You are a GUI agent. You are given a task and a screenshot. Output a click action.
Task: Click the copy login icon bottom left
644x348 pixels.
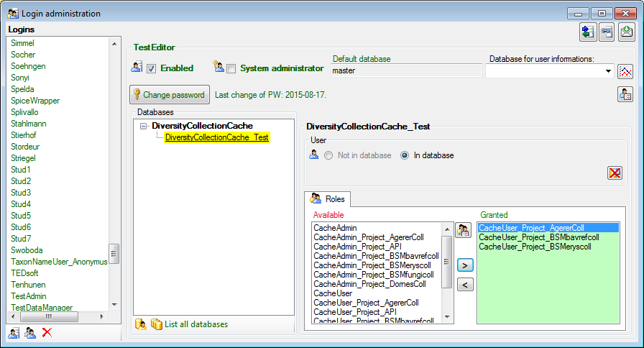click(30, 333)
